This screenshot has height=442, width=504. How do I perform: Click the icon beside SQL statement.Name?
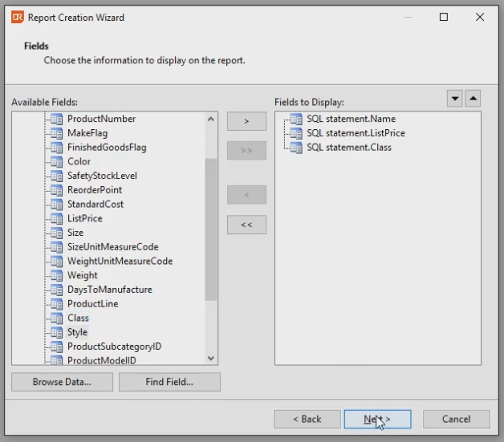(x=296, y=119)
